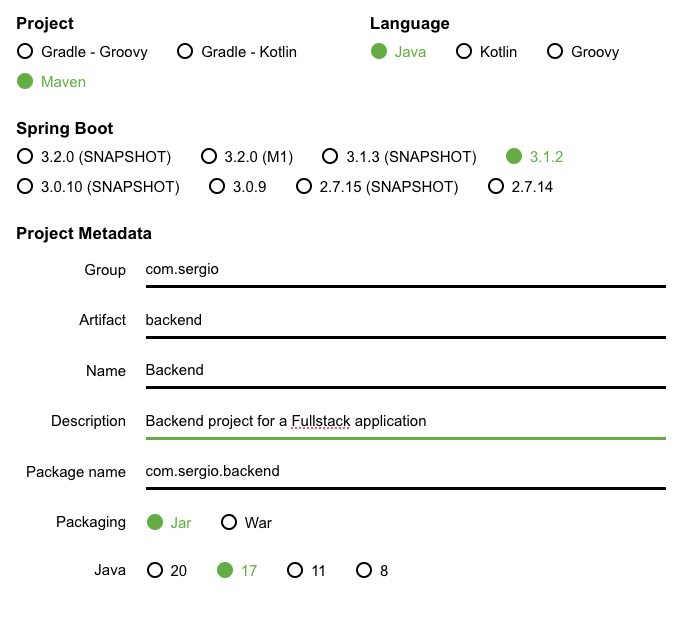
Task: Click the Description text field
Action: pos(406,423)
